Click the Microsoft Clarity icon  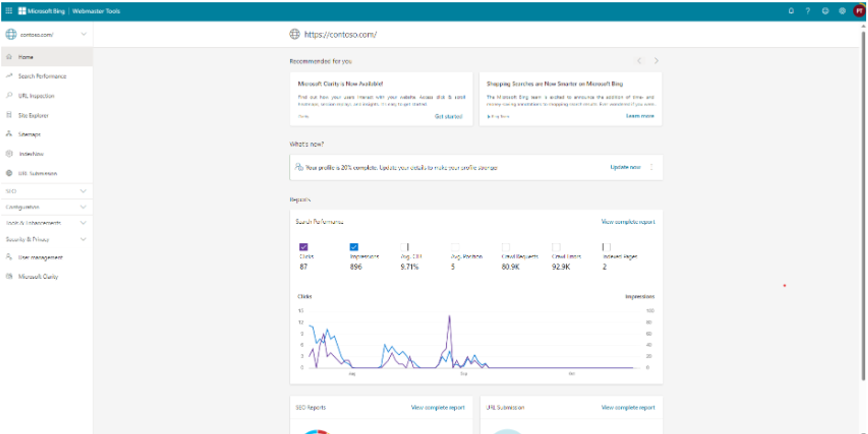tap(9, 276)
